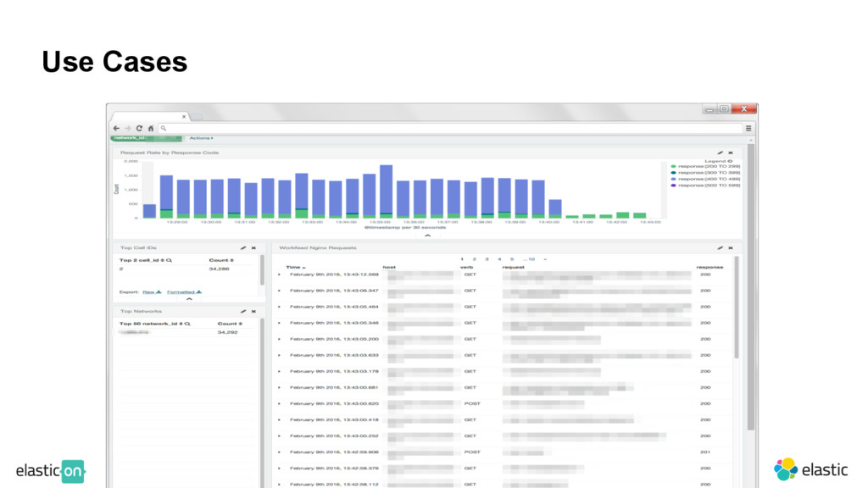Edit the Workfeed Nginx Requests panel

[x=721, y=248]
